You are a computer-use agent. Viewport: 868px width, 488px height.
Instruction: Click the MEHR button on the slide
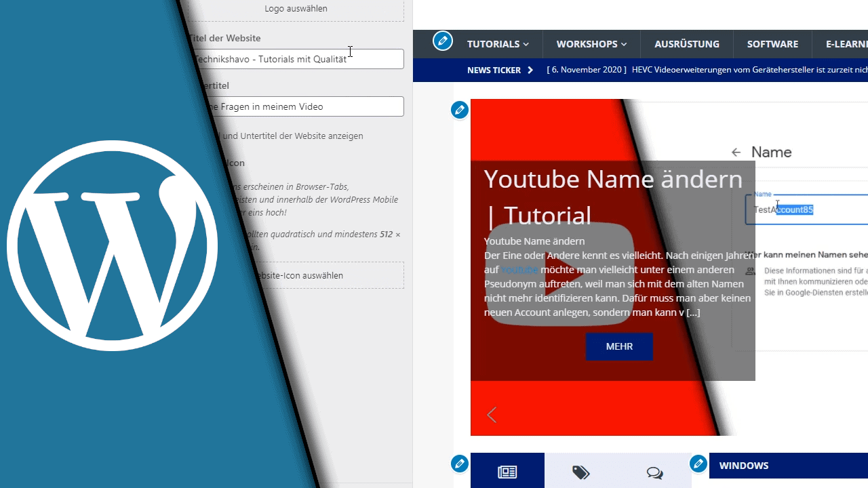coord(618,346)
